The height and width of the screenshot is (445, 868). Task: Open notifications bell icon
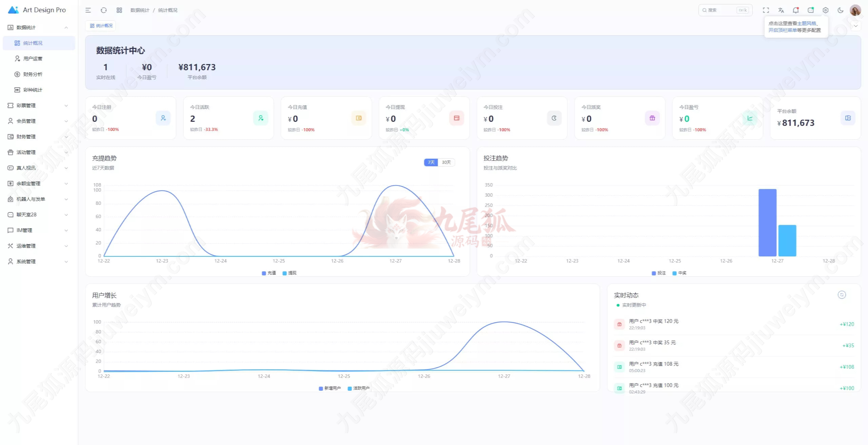tap(796, 10)
